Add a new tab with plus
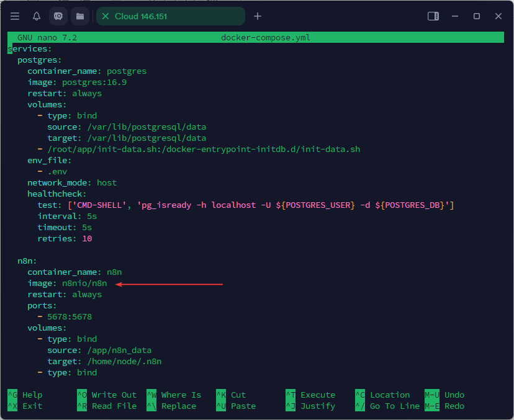The height and width of the screenshot is (420, 514). point(258,16)
